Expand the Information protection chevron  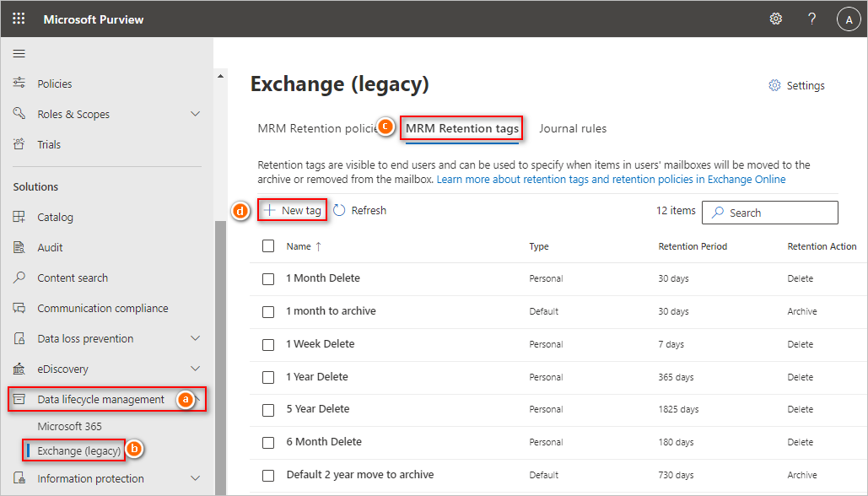point(195,477)
